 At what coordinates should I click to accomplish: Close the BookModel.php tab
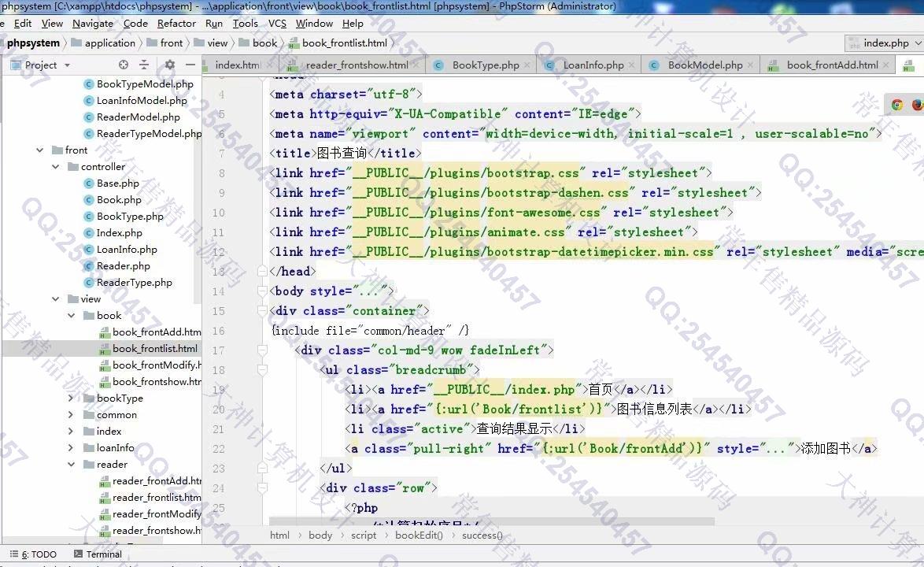pos(750,65)
